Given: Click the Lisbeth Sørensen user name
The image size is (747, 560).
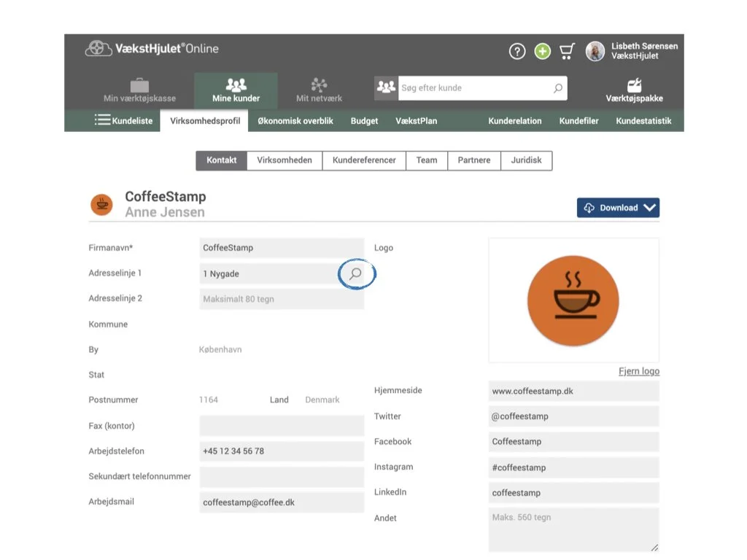Looking at the screenshot, I should click(645, 46).
